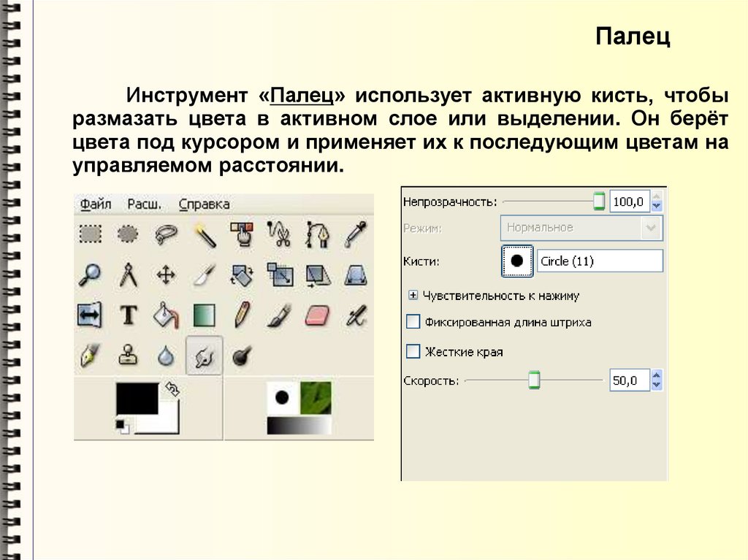Follow the underlined Палец link
Image resolution: width=748 pixels, height=560 pixels.
[302, 96]
